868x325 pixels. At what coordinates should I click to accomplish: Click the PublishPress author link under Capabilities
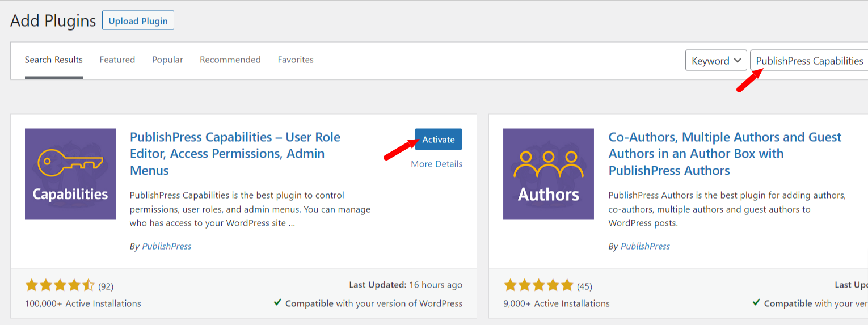tap(167, 246)
